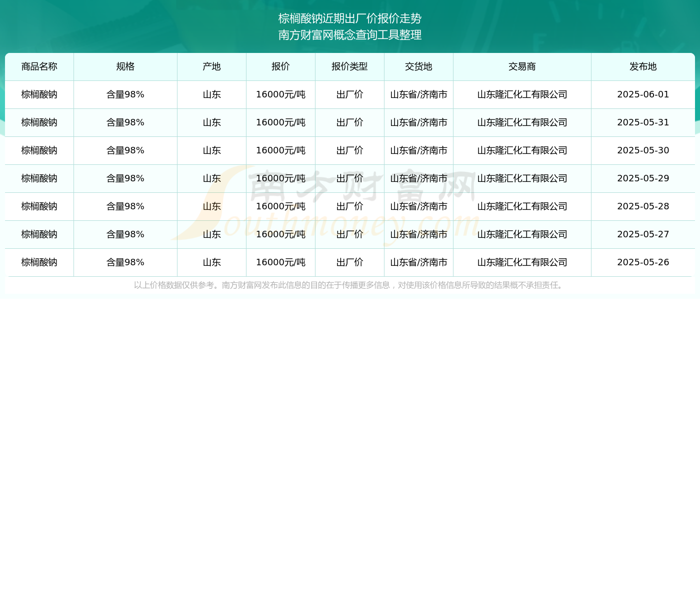Click the 产地 column header
Image resolution: width=700 pixels, height=602 pixels.
[212, 66]
